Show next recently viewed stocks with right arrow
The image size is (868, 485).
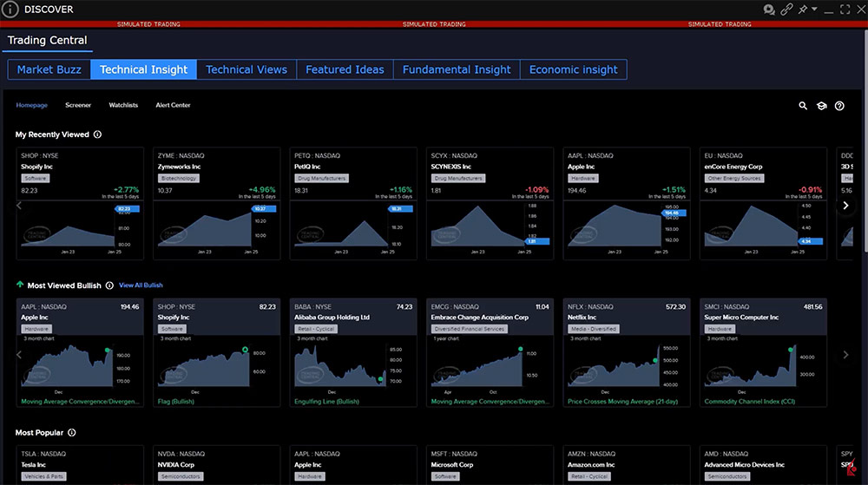[x=845, y=205]
